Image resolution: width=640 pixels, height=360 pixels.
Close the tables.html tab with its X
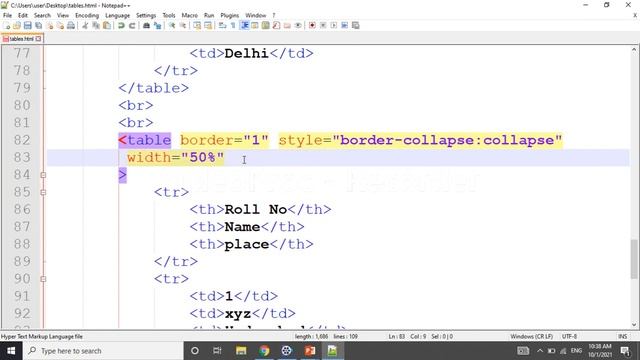click(38, 39)
